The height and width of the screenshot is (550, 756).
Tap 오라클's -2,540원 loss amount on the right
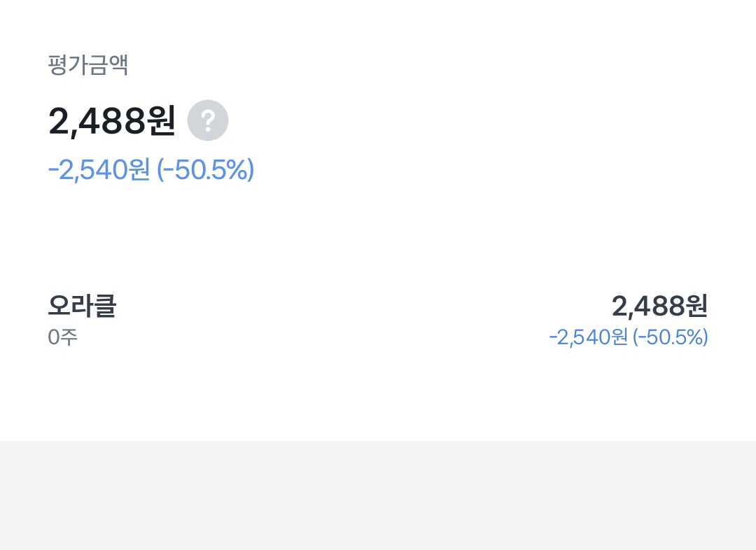point(588,338)
